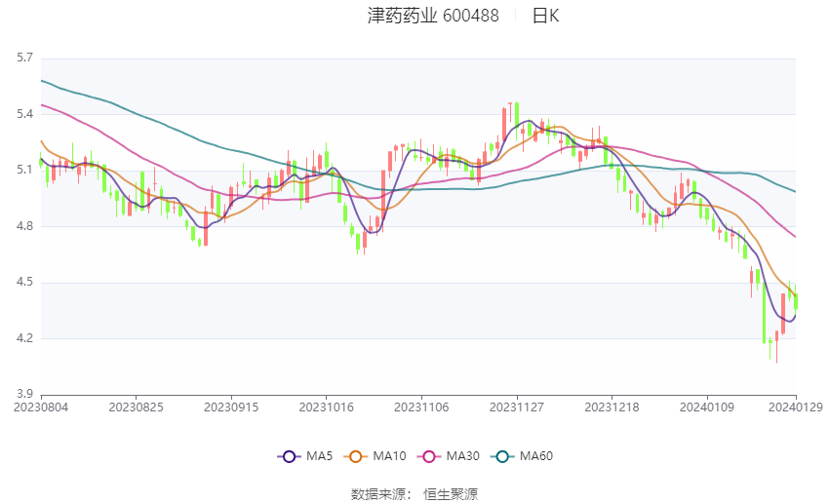Viewport: 829px width, 504px height.
Task: Toggle the MA10 legend series
Action: (375, 456)
